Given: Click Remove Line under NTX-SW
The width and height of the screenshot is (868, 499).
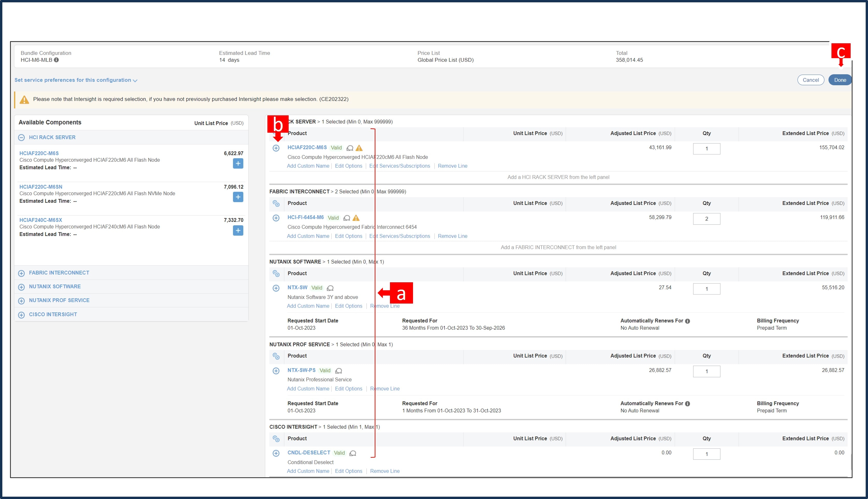Looking at the screenshot, I should point(385,306).
